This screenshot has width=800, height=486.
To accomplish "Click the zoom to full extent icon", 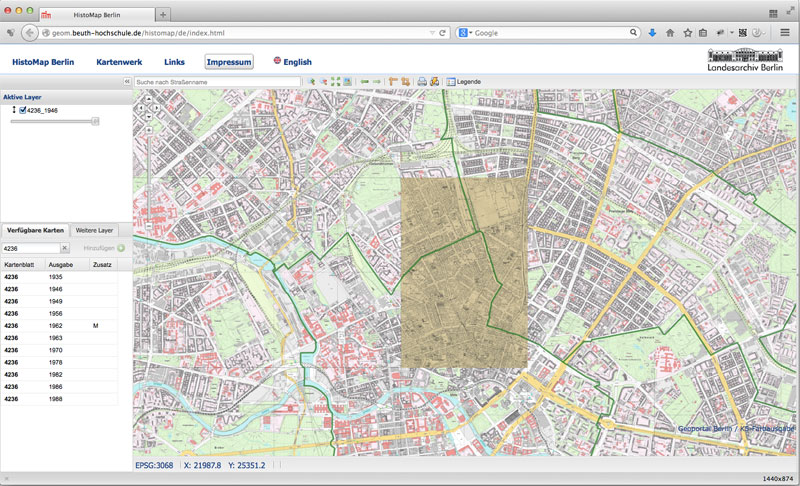I will pyautogui.click(x=335, y=81).
